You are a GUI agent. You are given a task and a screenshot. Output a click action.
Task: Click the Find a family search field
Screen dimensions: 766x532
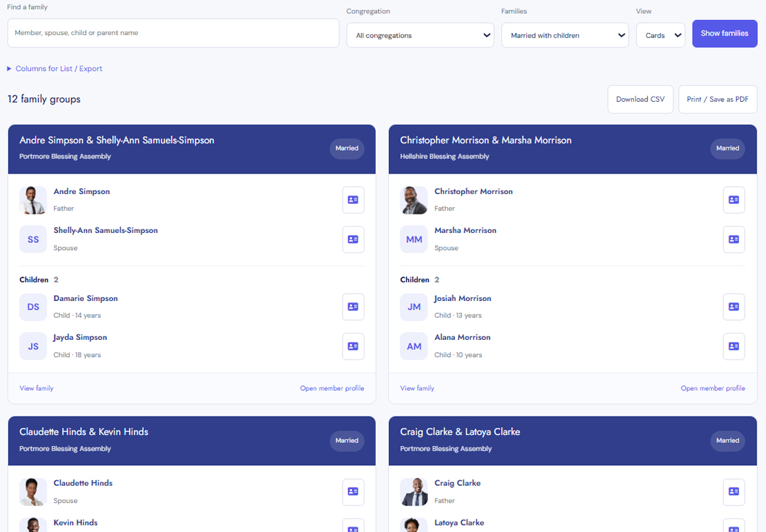point(174,33)
